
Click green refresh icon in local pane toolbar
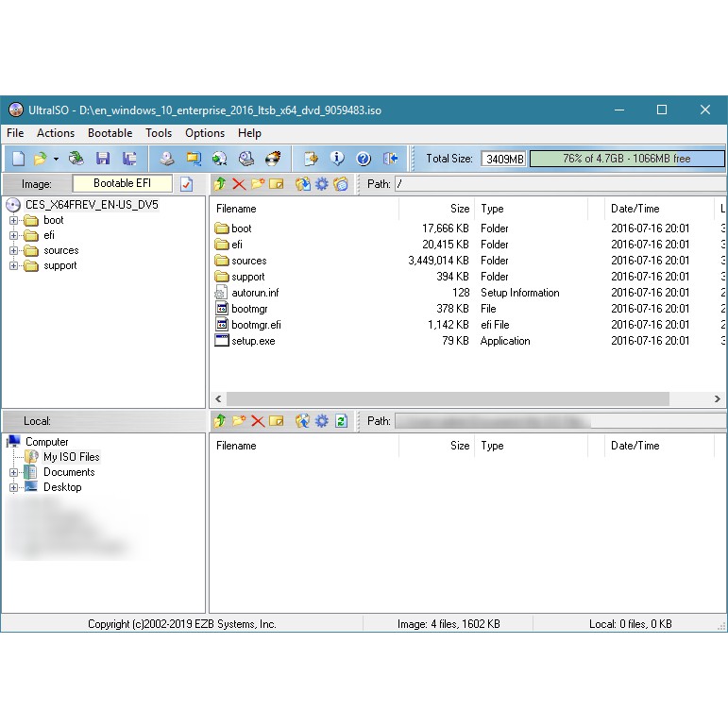pyautogui.click(x=342, y=421)
